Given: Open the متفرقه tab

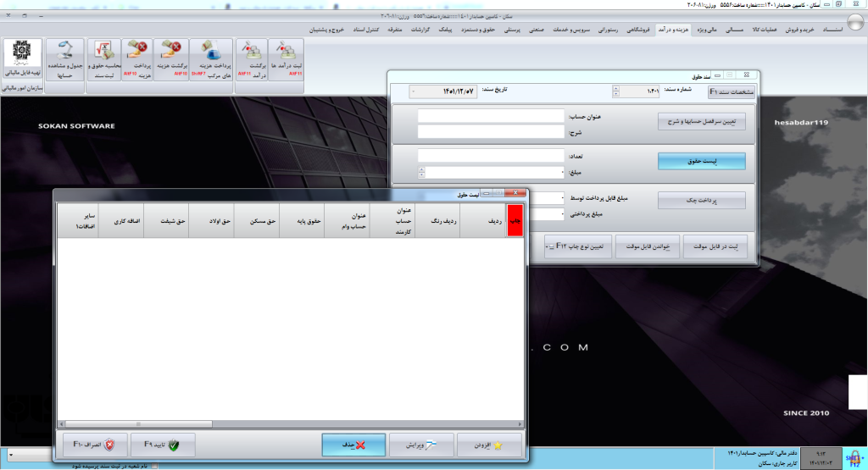Looking at the screenshot, I should point(394,30).
